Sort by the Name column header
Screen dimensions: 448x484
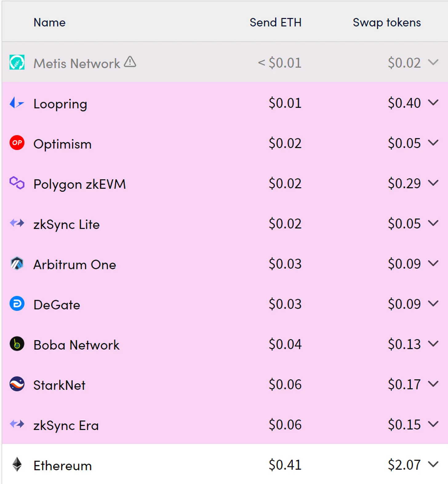50,22
